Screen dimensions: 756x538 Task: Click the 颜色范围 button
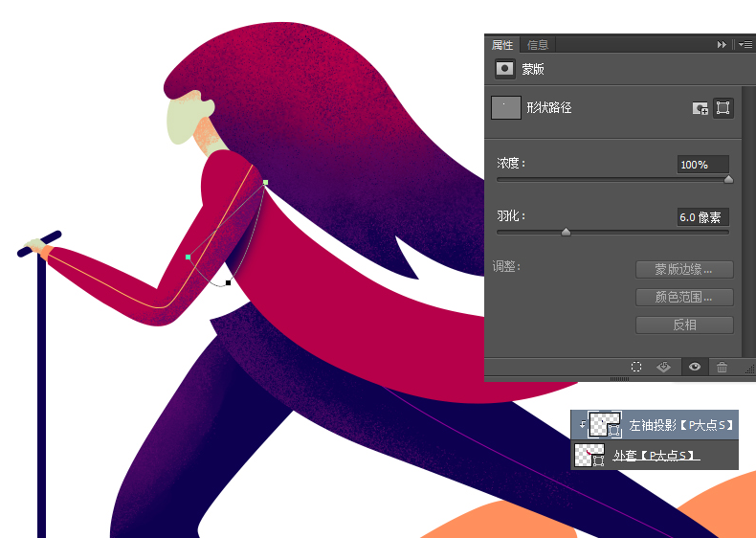pos(684,297)
